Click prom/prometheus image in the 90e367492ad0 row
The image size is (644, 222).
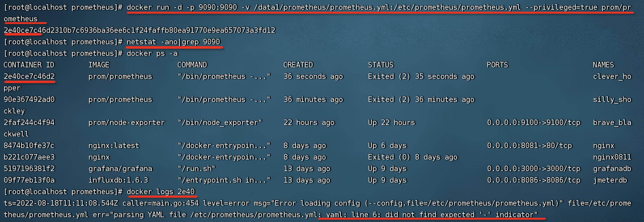tap(120, 99)
